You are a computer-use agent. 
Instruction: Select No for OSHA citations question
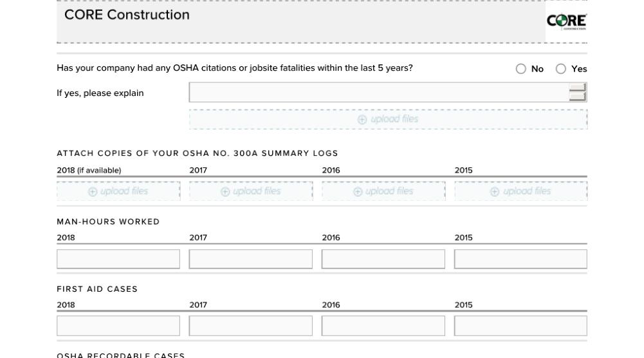pyautogui.click(x=521, y=69)
